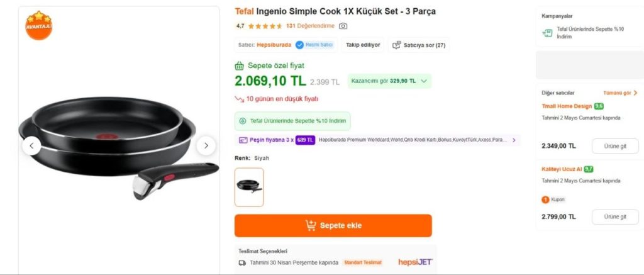
Task: Click the camera icon beside reviews
Action: 343,26
